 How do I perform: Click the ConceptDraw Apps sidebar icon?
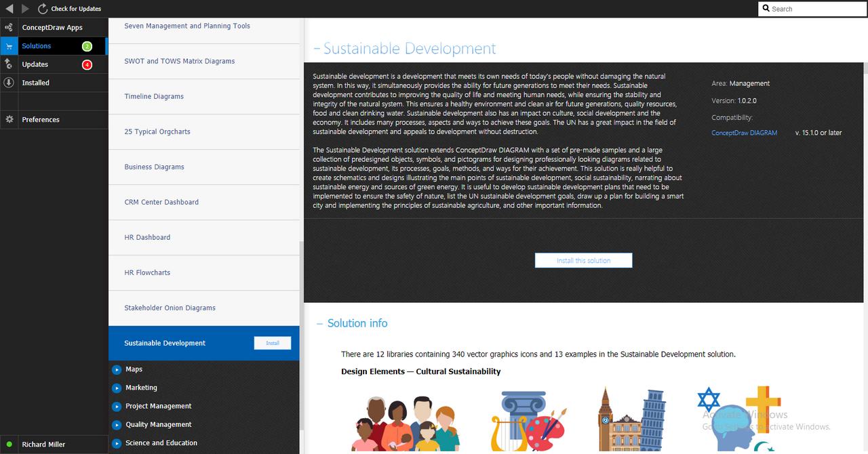click(9, 28)
